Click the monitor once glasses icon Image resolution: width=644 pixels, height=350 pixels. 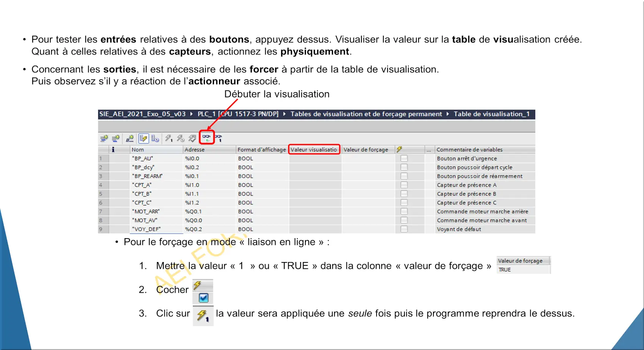pyautogui.click(x=219, y=138)
